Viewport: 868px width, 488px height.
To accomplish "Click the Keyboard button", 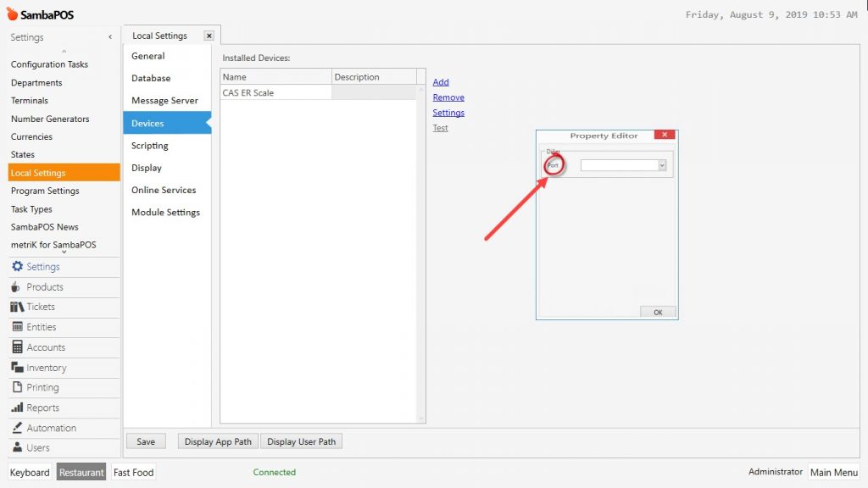I will [x=30, y=472].
